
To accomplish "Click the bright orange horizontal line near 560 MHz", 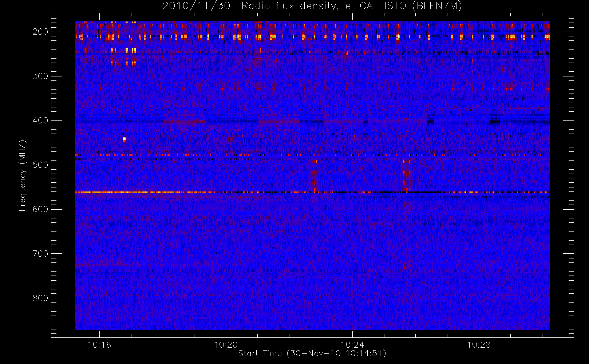I will pos(312,192).
